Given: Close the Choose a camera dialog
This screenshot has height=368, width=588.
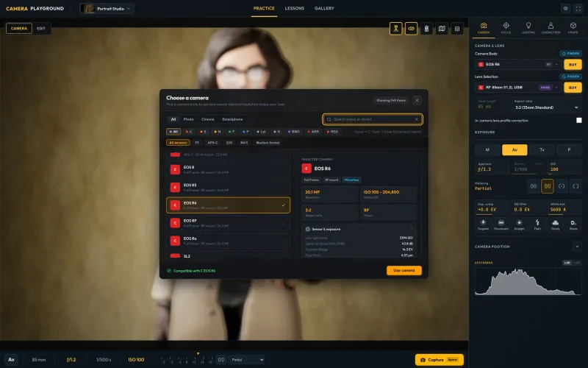Looking at the screenshot, I should click(417, 100).
